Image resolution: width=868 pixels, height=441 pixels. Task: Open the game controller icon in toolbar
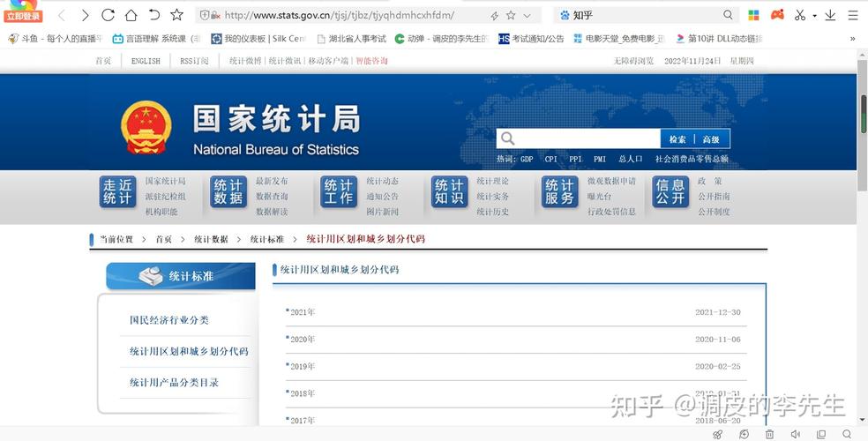click(778, 14)
